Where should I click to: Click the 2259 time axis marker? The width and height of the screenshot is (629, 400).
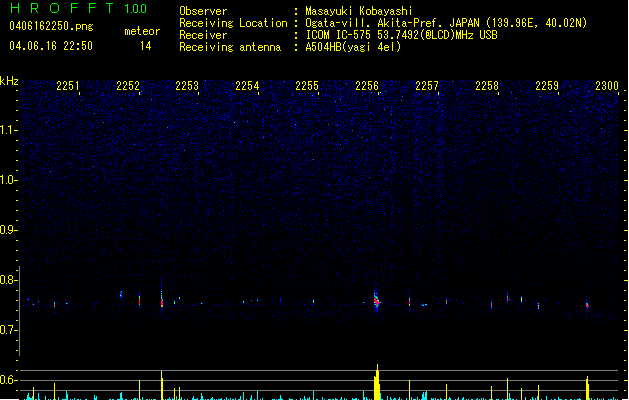[x=547, y=86]
